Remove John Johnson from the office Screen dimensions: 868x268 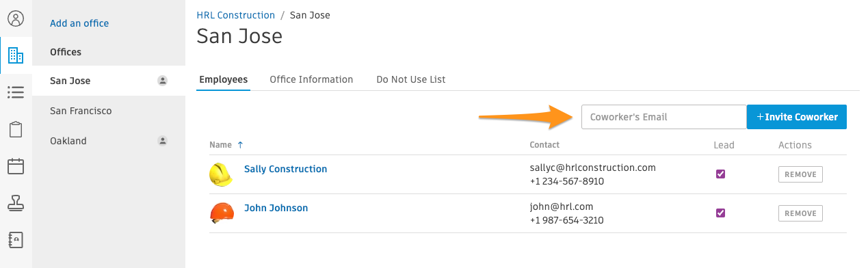click(800, 213)
